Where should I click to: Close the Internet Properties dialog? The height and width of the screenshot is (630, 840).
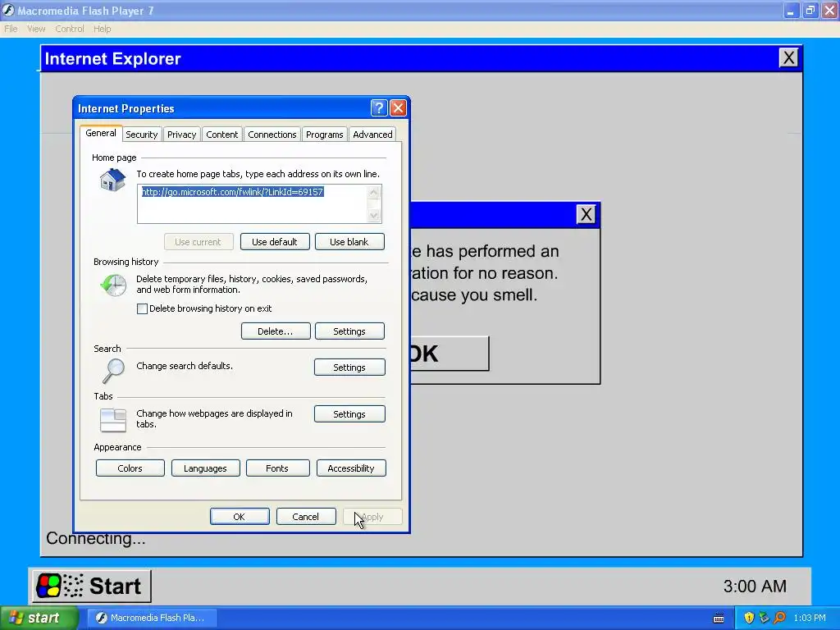[x=398, y=108]
